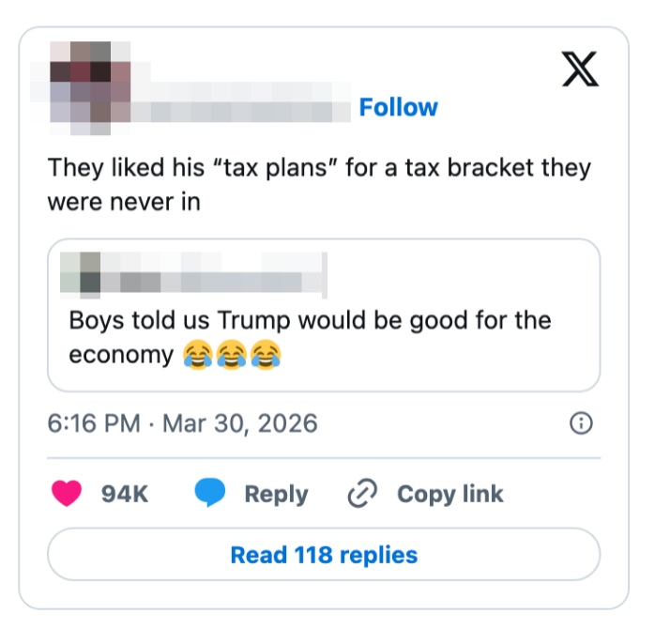Follow the post author
Image resolution: width=655 pixels, height=644 pixels.
pyautogui.click(x=398, y=108)
